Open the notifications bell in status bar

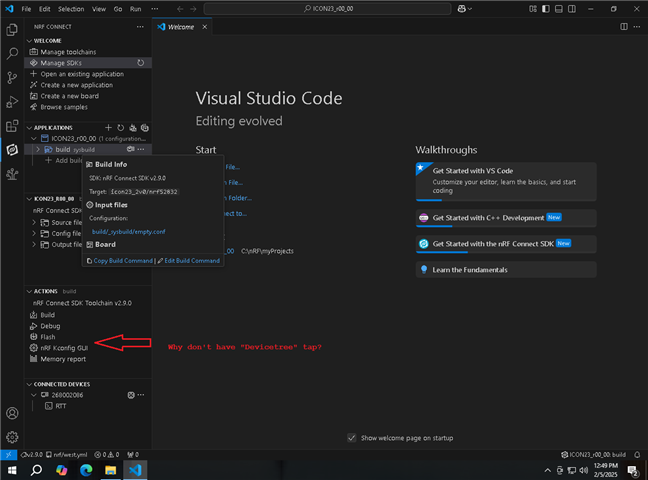click(x=637, y=454)
